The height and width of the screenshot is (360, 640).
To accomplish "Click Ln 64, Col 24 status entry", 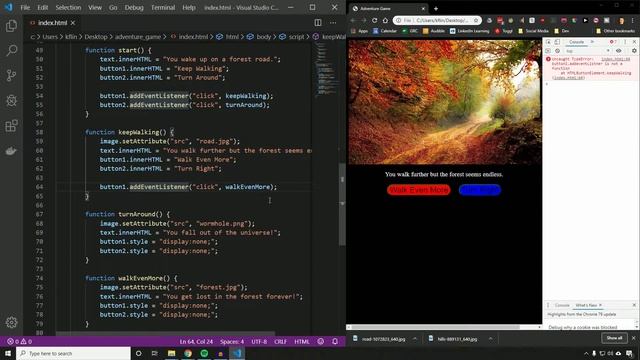I will (196, 341).
